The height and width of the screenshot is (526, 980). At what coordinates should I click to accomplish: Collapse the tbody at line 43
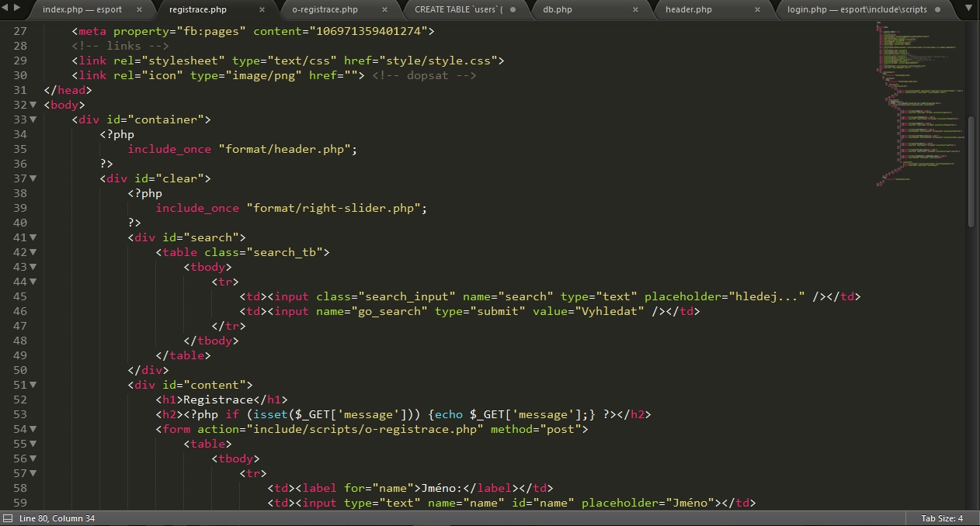coord(33,267)
